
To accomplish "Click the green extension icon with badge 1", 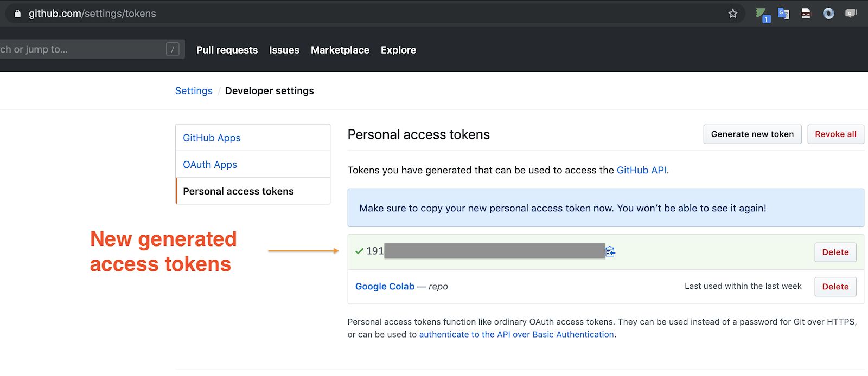I will click(x=762, y=14).
